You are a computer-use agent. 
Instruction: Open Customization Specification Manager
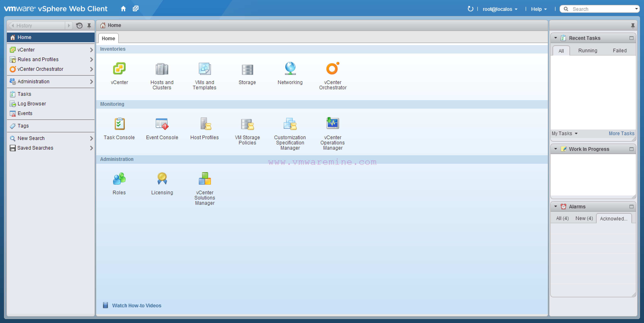(x=290, y=124)
